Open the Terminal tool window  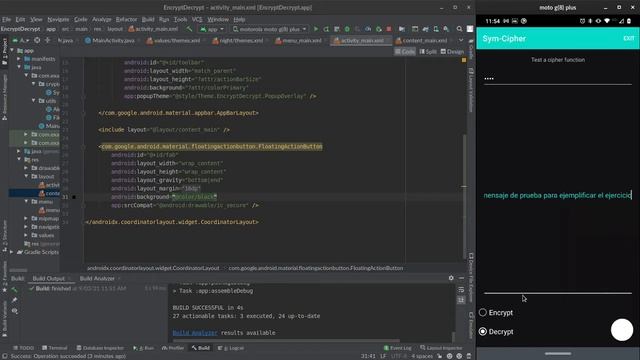[x=54, y=348]
